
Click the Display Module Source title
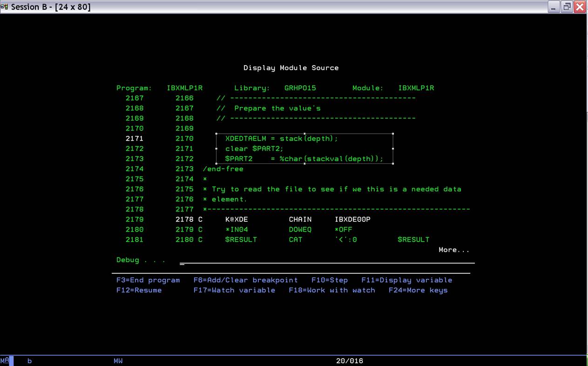click(291, 68)
